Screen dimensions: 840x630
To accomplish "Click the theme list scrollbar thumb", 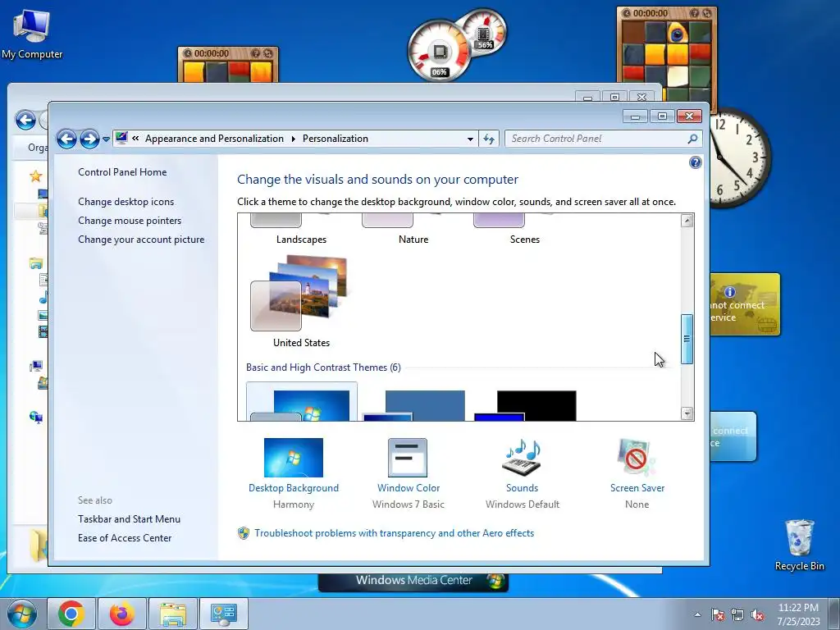I will (x=687, y=339).
